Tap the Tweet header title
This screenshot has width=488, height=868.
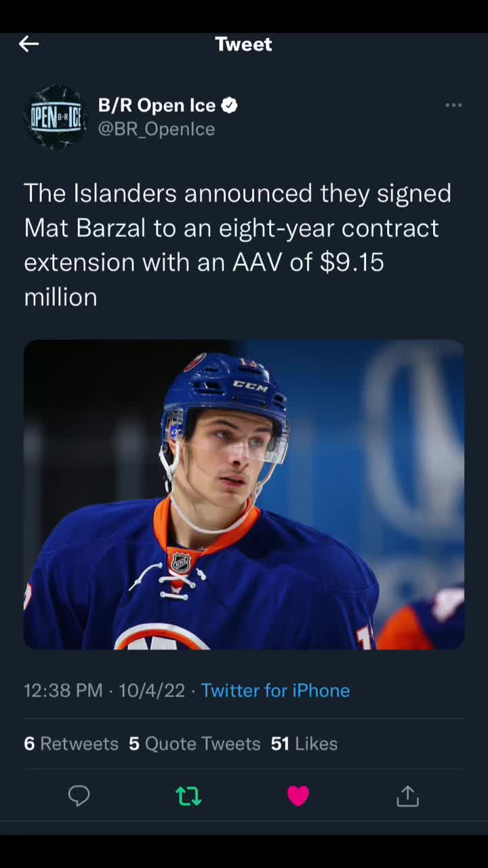(x=243, y=44)
